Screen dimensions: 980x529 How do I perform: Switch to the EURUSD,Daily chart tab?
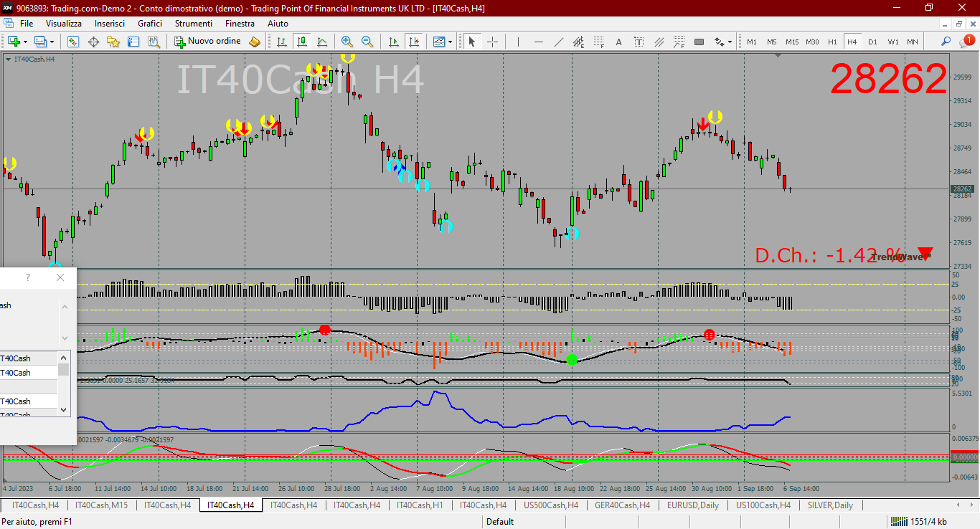(692, 505)
